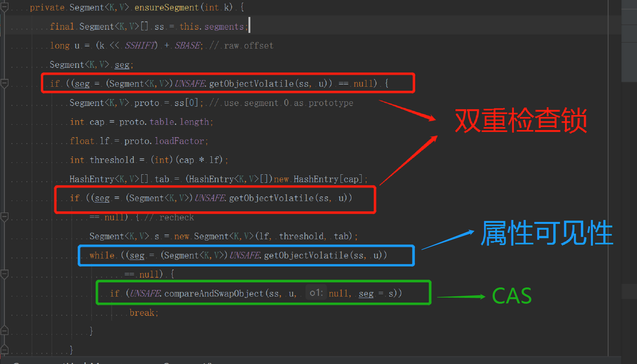
Task: Click the underlined seg variable declaration
Action: [122, 65]
